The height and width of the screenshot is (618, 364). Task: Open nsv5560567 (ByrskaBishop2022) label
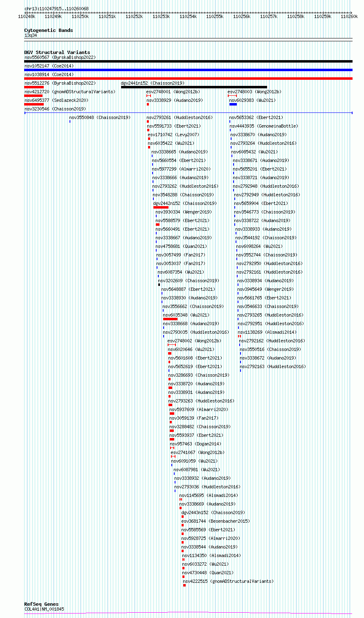60,57
